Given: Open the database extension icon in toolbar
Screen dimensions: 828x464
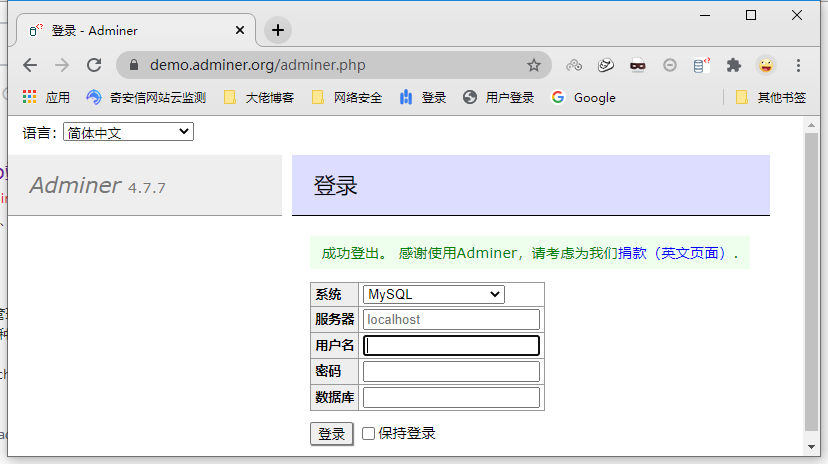Looking at the screenshot, I should pos(701,65).
